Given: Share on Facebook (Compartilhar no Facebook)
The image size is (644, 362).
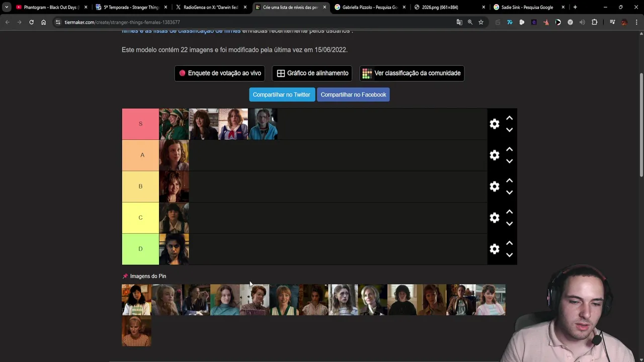Looking at the screenshot, I should coord(353,95).
